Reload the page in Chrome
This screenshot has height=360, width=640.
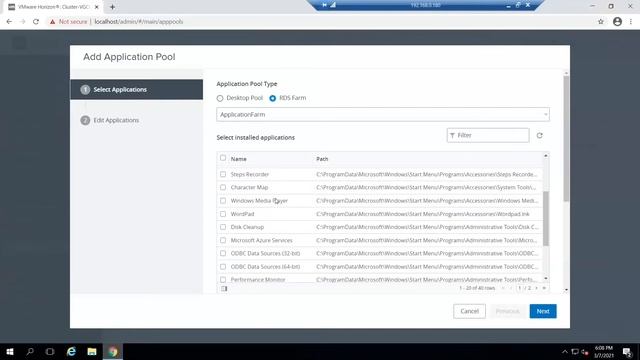[36, 22]
